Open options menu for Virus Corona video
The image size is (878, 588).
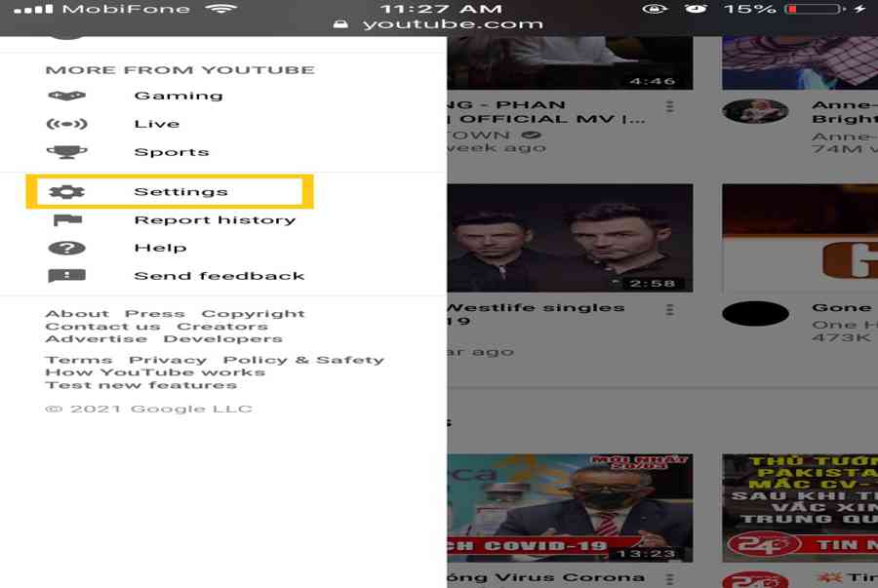669,578
